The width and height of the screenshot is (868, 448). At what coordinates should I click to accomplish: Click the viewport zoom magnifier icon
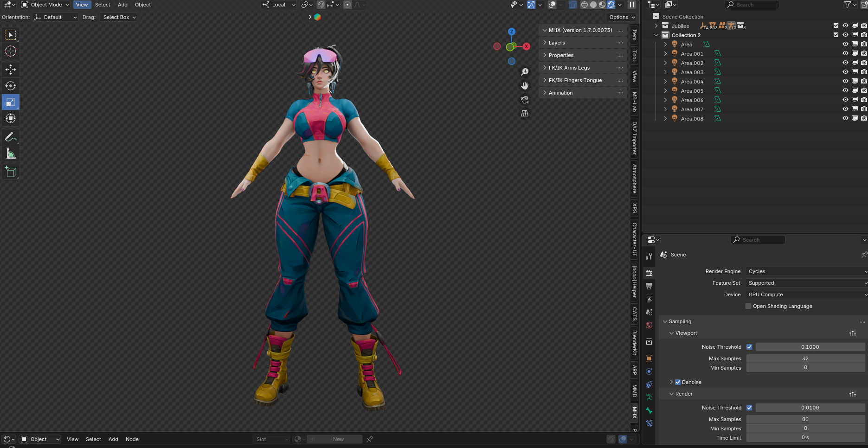coord(525,72)
